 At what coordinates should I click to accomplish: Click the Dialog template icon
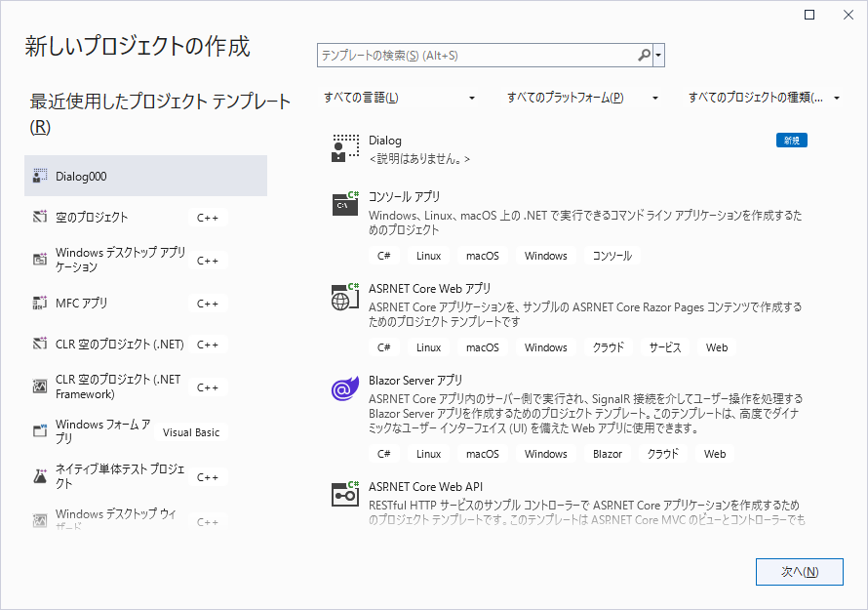click(345, 148)
